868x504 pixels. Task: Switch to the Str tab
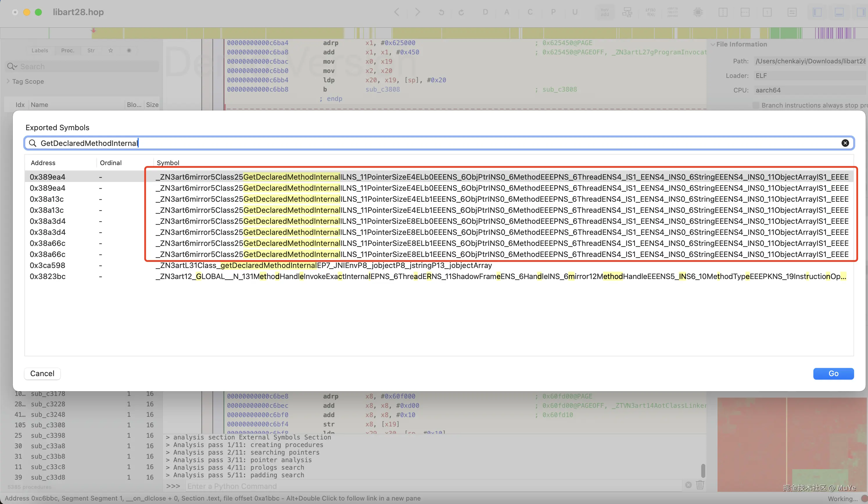click(x=91, y=50)
